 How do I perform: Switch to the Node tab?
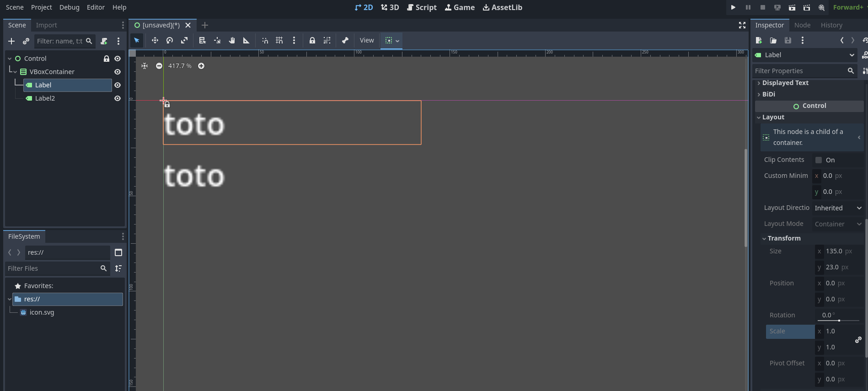[x=802, y=25]
